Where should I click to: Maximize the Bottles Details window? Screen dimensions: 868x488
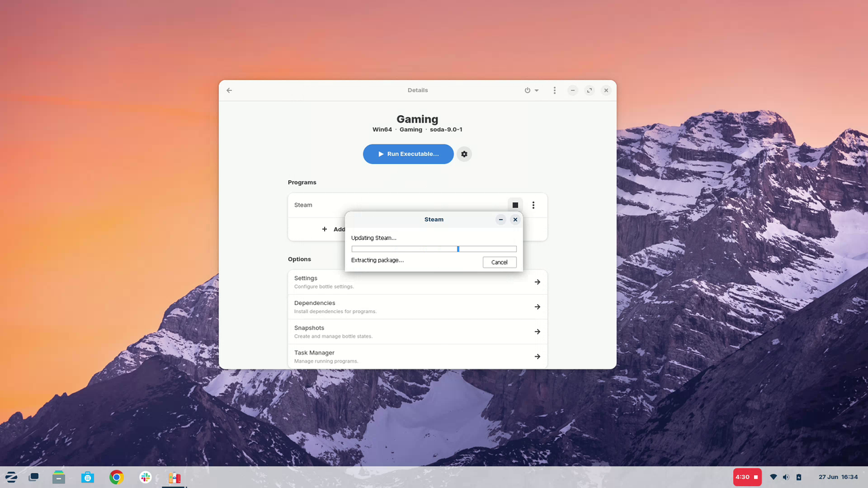click(589, 90)
